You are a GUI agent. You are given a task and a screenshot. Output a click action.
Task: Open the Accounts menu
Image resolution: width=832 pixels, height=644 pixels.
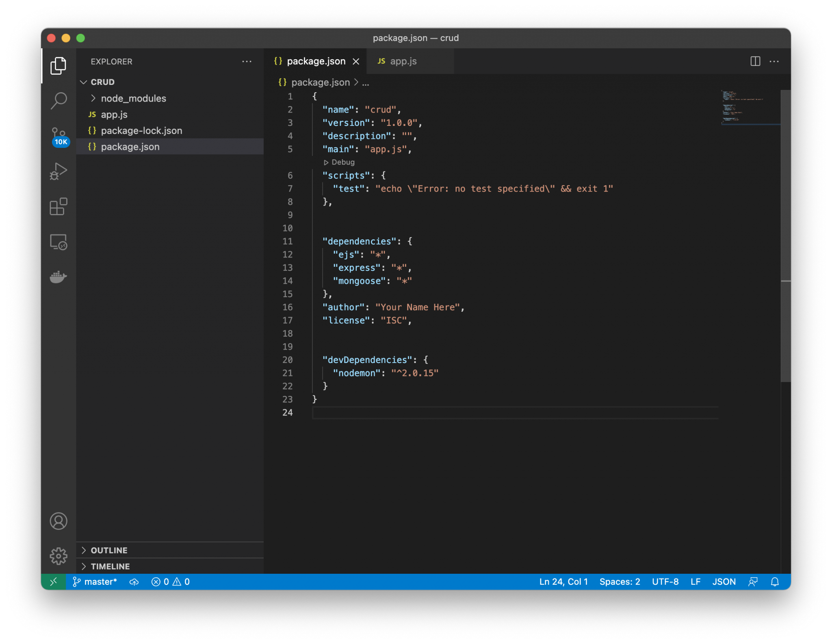58,521
